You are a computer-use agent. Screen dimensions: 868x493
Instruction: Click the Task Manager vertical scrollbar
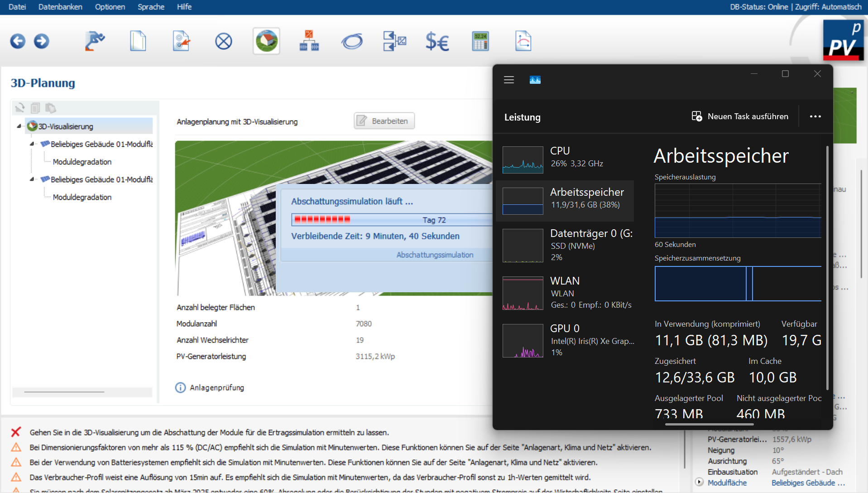[x=827, y=267]
